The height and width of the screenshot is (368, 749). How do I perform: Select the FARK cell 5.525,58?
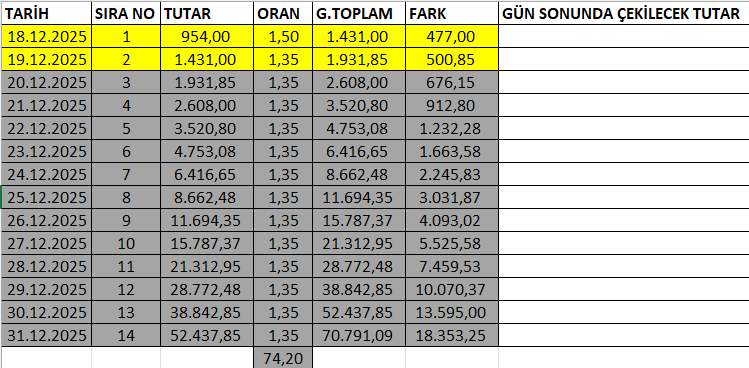452,243
